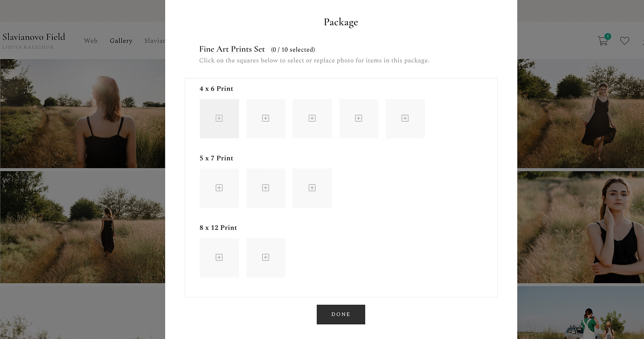This screenshot has height=339, width=644.
Task: Add photo to first 4 x 6 Print slot
Action: 219,119
